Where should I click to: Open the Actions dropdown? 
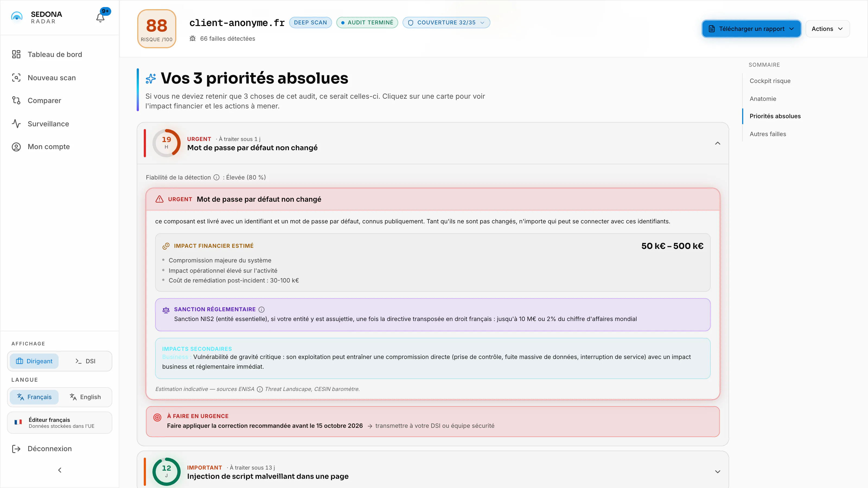click(828, 29)
